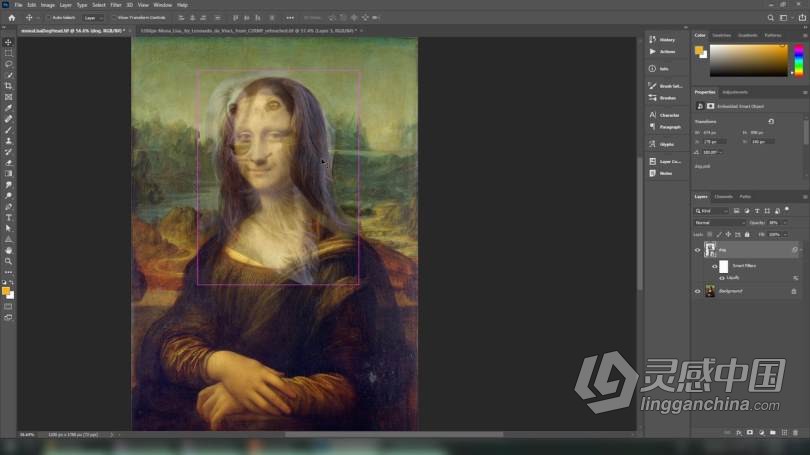Open the Opacity value dropdown
Screen dimensions: 810x455
785,223
